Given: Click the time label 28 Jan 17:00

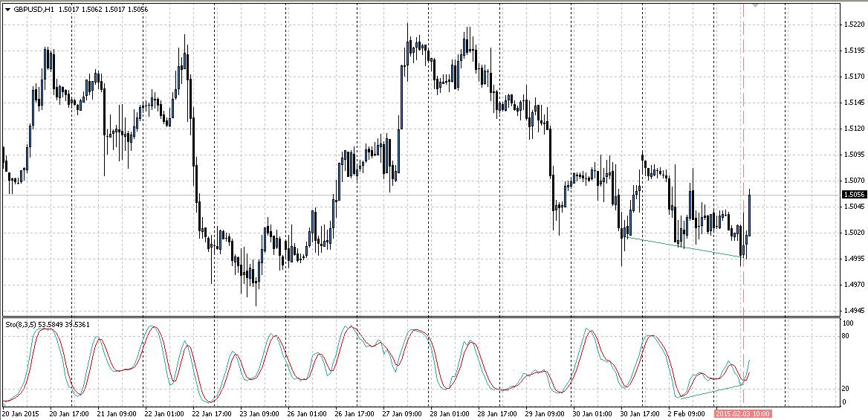Looking at the screenshot, I should pyautogui.click(x=497, y=414).
